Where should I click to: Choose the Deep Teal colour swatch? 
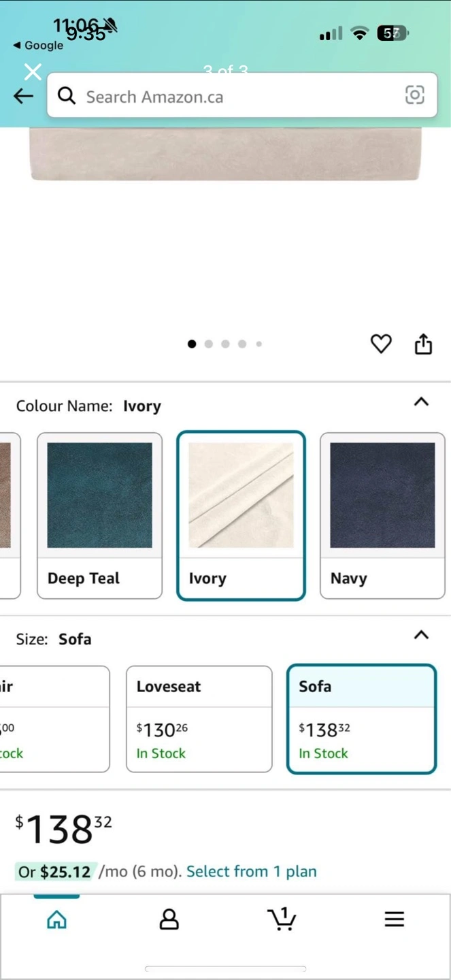click(x=99, y=516)
